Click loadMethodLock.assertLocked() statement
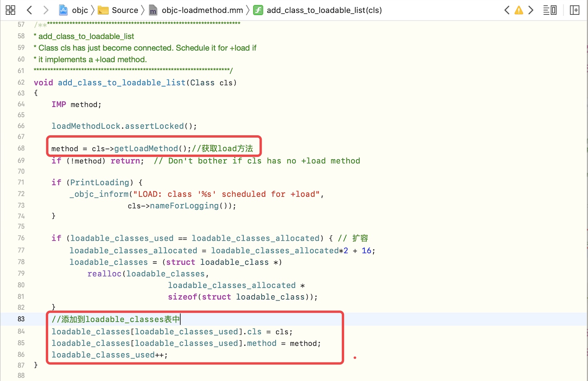This screenshot has width=588, height=381. coord(124,126)
